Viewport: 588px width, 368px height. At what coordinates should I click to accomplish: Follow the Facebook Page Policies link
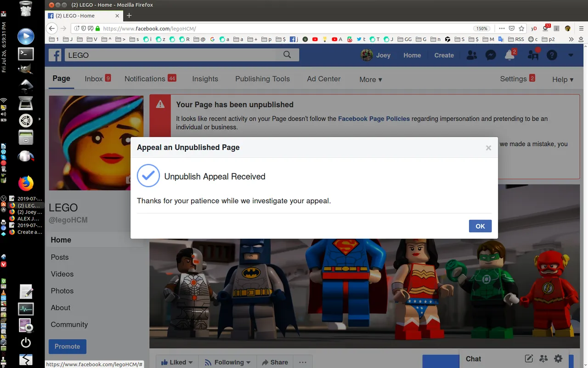click(374, 119)
